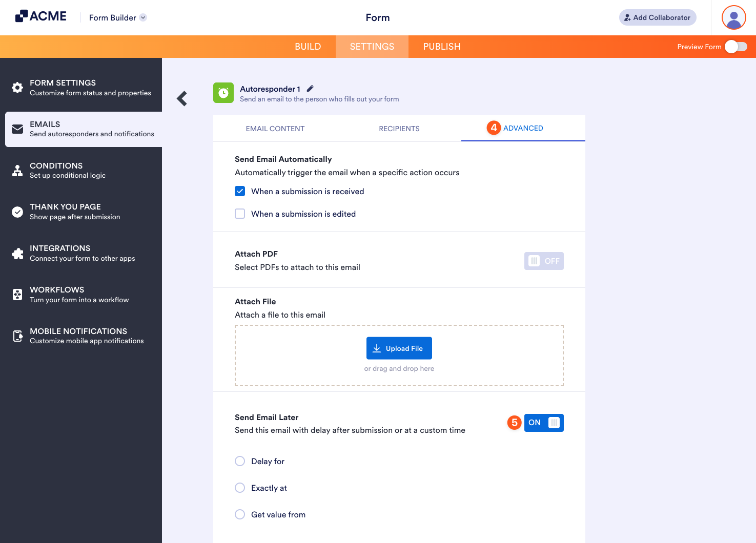
Task: Uncheck 'When a submission is received'
Action: click(240, 191)
